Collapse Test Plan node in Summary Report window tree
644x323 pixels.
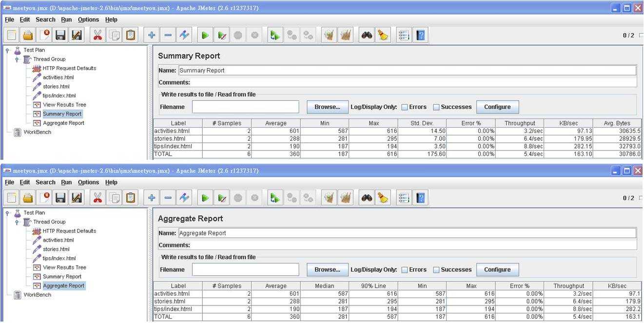coord(7,50)
